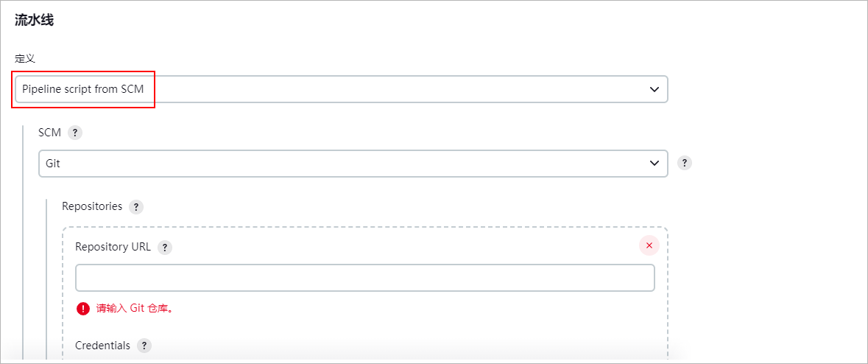Open the Pipeline script from SCM selector

coord(342,89)
